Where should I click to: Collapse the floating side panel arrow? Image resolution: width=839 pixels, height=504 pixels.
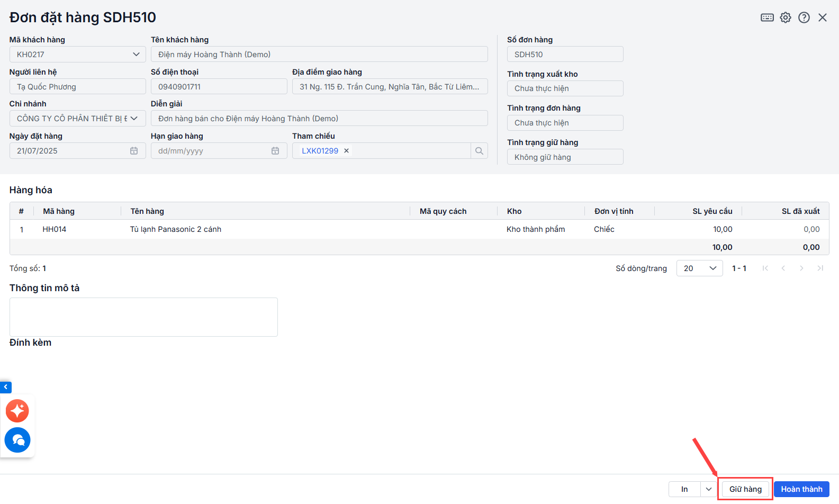[x=6, y=387]
